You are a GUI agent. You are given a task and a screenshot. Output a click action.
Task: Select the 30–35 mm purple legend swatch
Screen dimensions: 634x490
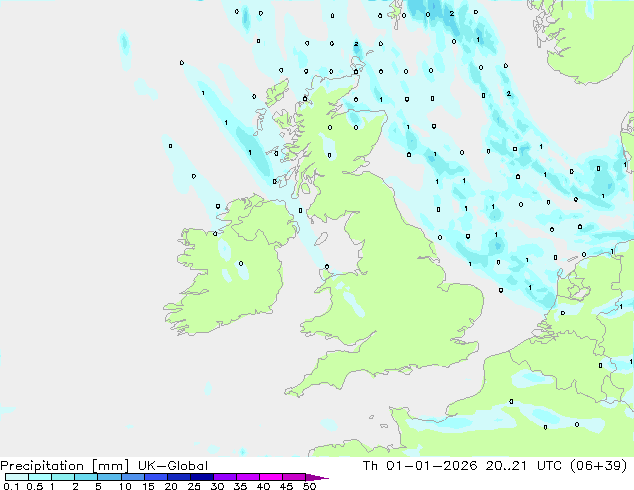(x=224, y=477)
